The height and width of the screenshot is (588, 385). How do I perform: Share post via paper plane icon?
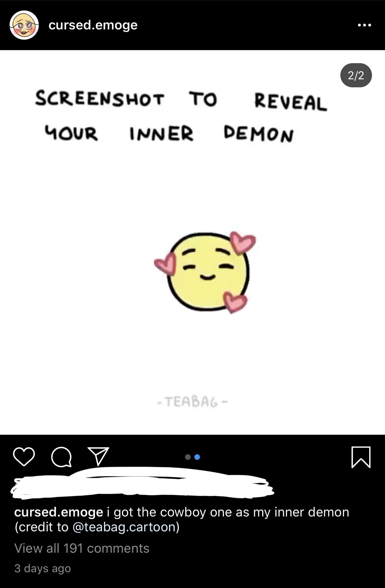pyautogui.click(x=98, y=456)
